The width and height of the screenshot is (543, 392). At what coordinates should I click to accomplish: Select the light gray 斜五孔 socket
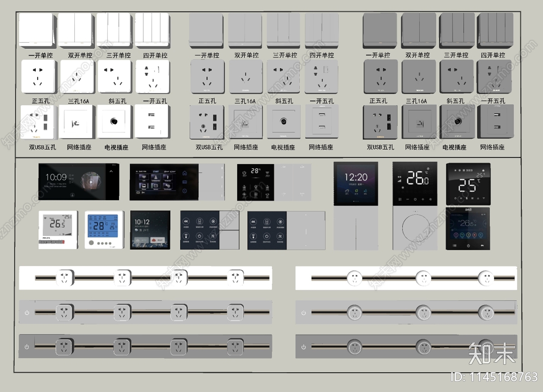(x=283, y=77)
